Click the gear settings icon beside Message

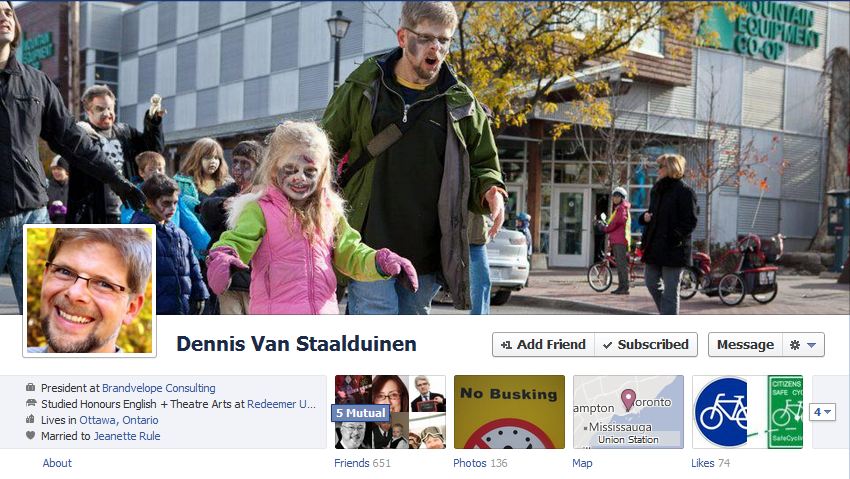[795, 345]
